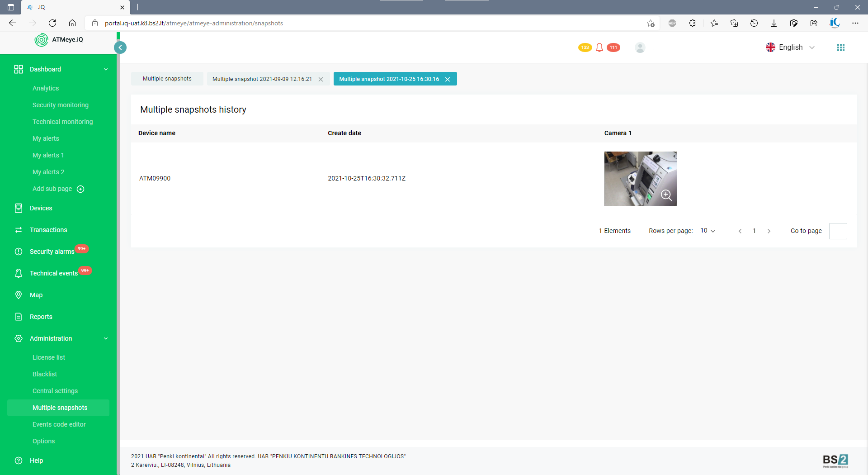Click the notification bell icon
The image size is (868, 475).
(599, 47)
